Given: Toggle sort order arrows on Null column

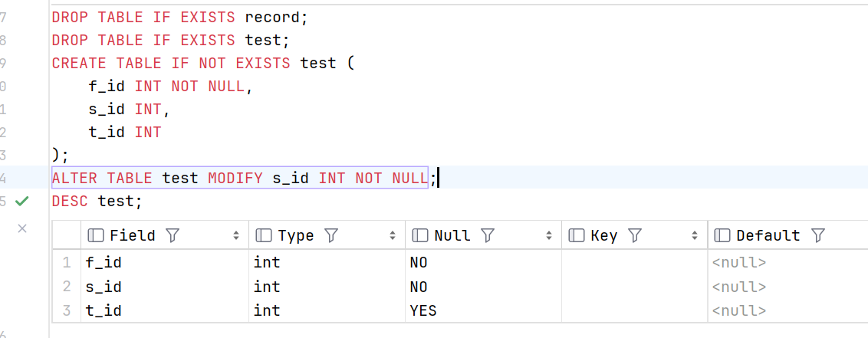Looking at the screenshot, I should point(549,235).
